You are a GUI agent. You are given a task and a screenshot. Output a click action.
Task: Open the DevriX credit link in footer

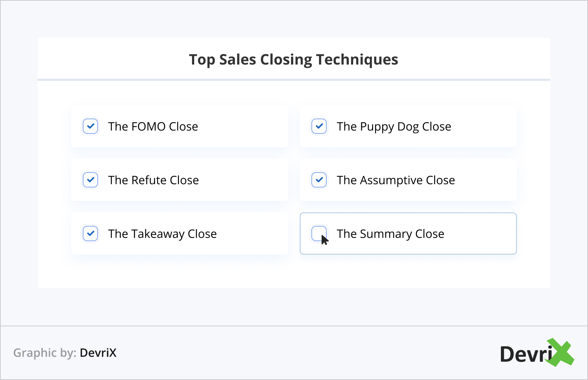tap(98, 353)
